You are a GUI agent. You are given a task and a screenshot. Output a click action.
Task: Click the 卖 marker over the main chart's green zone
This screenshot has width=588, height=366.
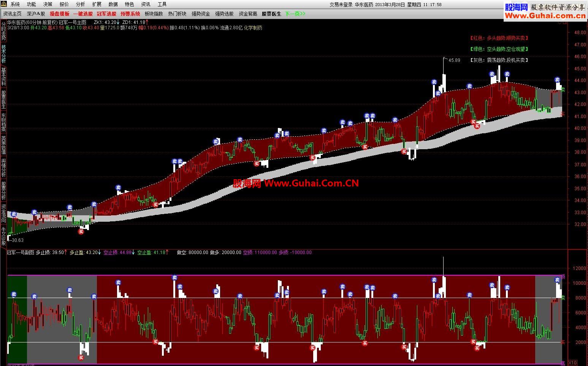click(x=14, y=214)
